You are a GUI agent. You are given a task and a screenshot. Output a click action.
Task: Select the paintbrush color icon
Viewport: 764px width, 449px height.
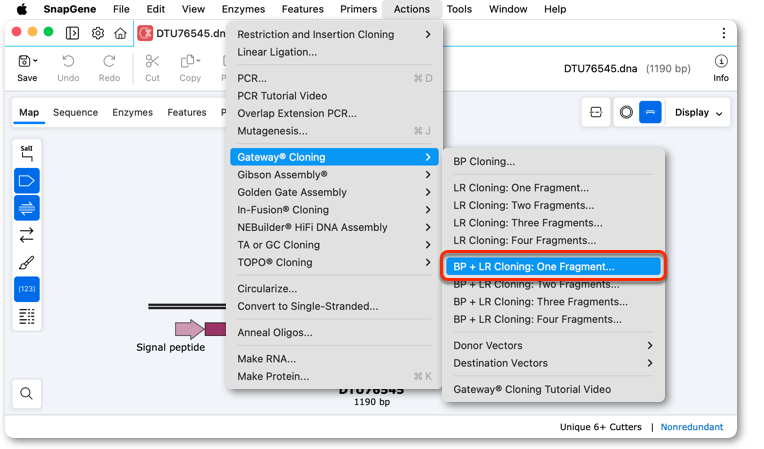[27, 262]
